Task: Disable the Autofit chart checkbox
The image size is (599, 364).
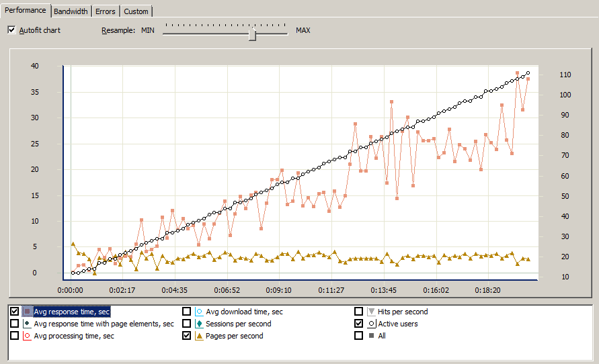Action: pos(11,30)
